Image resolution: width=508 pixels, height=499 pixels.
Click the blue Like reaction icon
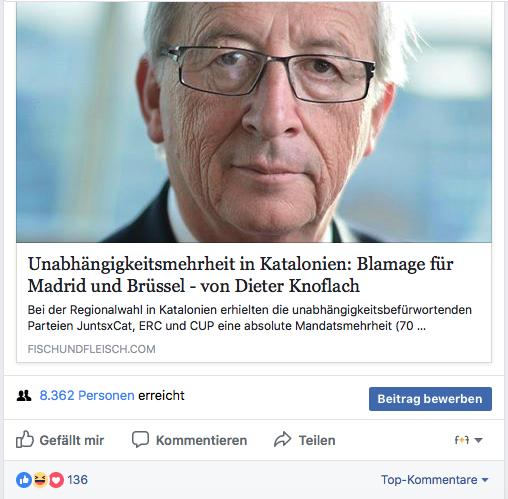(24, 480)
